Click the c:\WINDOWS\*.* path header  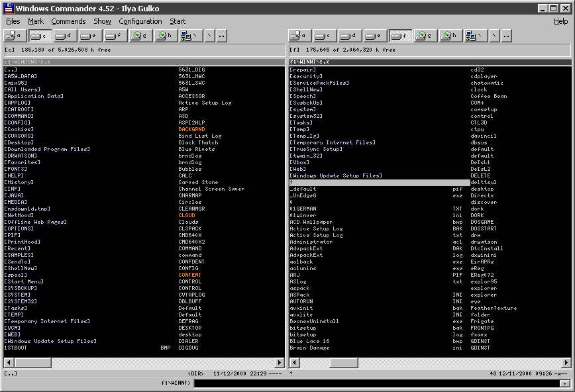coord(144,62)
